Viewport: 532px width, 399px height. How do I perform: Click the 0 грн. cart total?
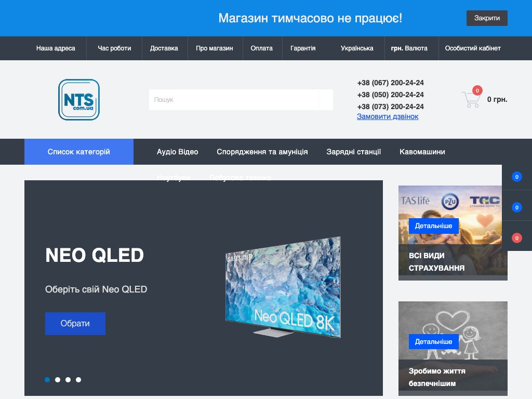[497, 99]
